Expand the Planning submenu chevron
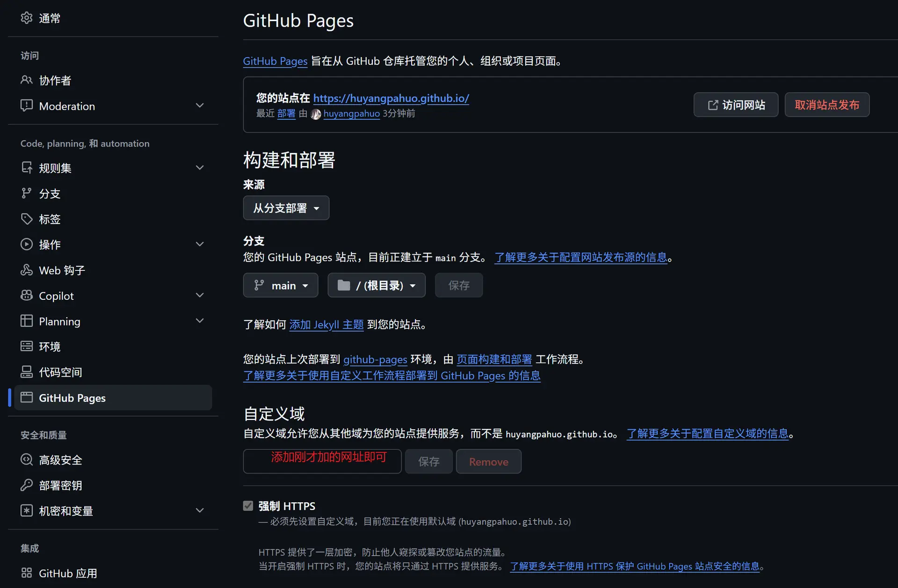 coord(200,321)
